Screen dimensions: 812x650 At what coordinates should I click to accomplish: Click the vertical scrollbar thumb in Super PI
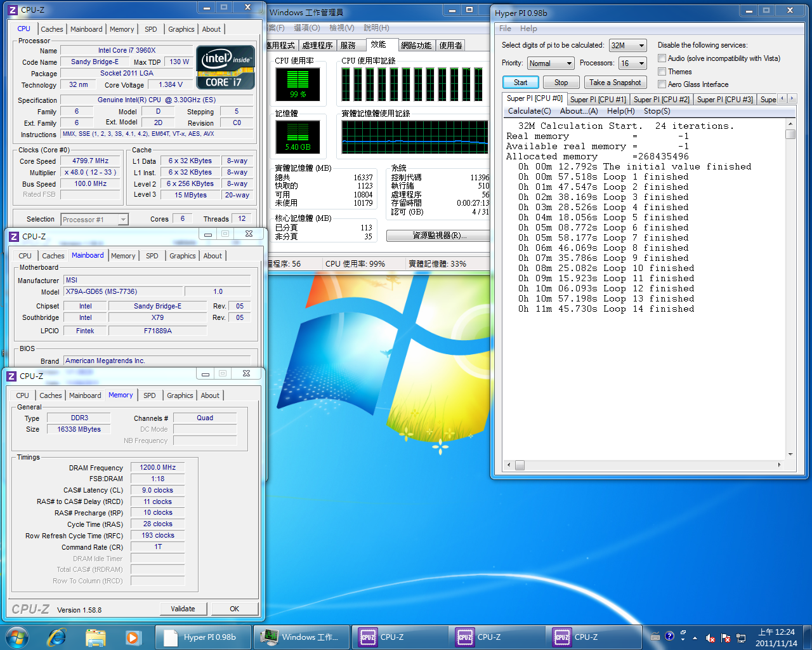click(x=790, y=134)
